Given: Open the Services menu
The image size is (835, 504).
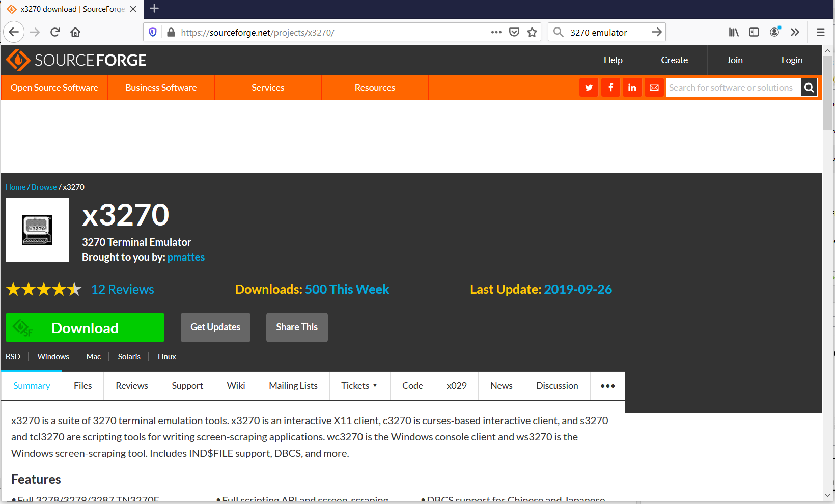Looking at the screenshot, I should (268, 88).
